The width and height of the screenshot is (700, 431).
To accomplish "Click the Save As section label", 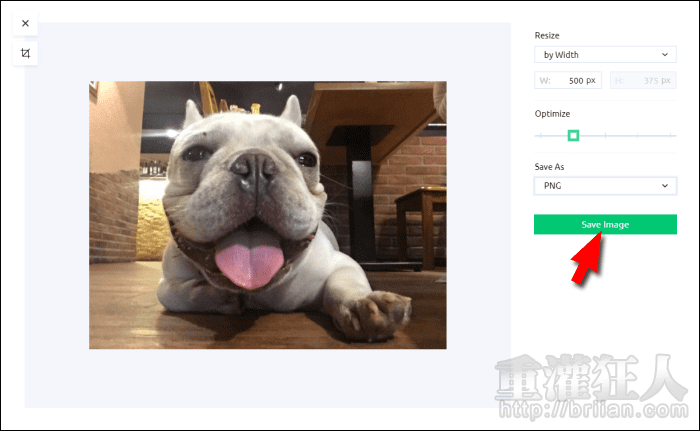I will (x=551, y=166).
